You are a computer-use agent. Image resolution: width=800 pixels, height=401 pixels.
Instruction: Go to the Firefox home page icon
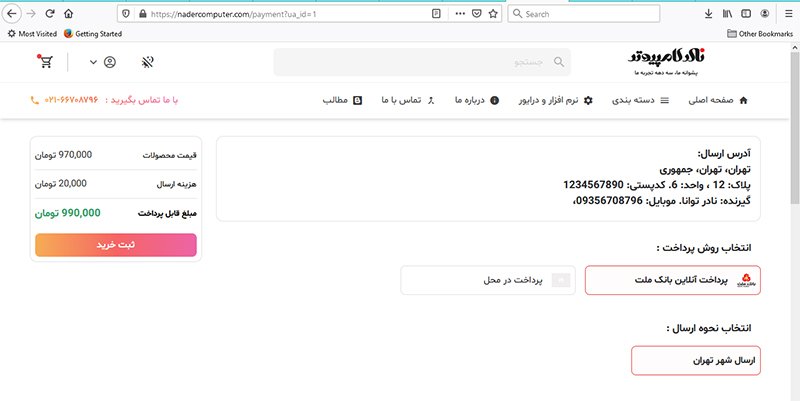68,14
